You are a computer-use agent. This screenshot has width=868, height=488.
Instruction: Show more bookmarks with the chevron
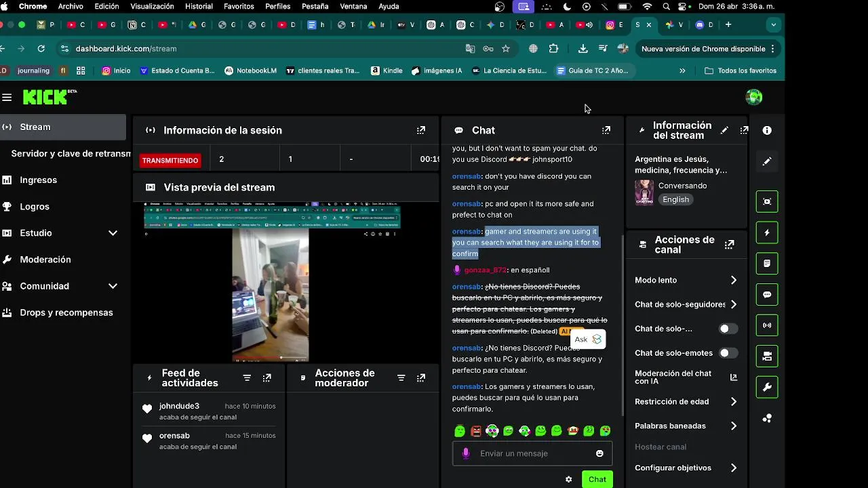point(682,70)
